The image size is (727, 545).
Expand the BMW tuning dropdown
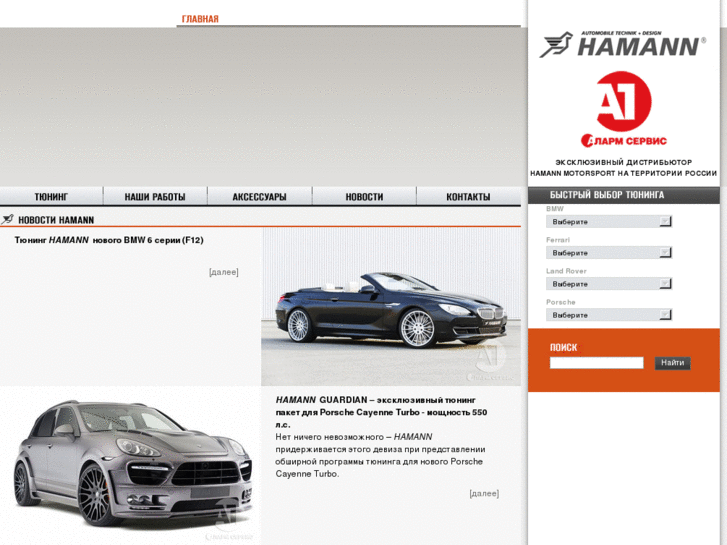point(609,222)
